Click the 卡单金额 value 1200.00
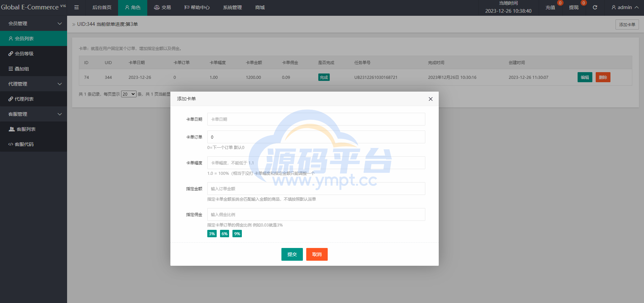Image resolution: width=644 pixels, height=303 pixels. pyautogui.click(x=253, y=78)
